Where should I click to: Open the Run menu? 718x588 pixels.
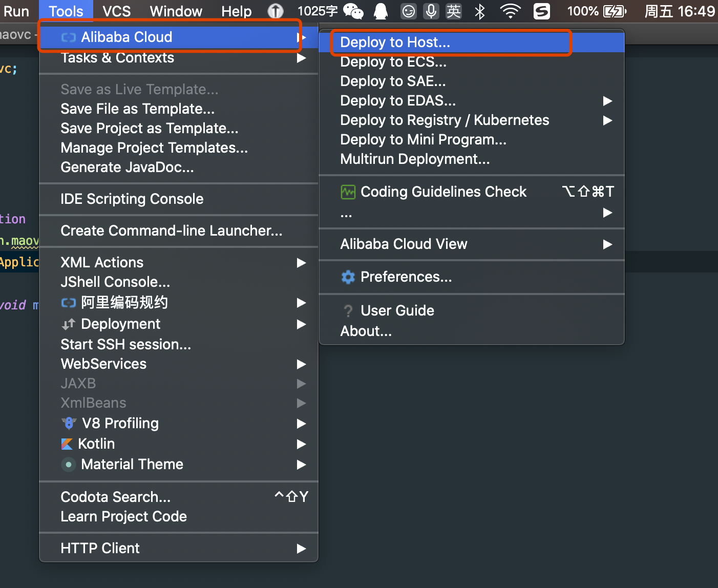pyautogui.click(x=16, y=11)
